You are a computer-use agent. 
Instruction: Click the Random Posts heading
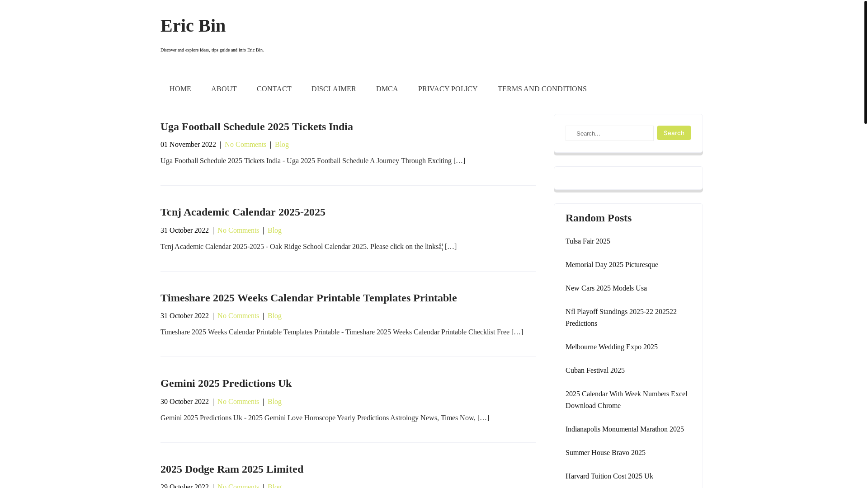pyautogui.click(x=599, y=218)
